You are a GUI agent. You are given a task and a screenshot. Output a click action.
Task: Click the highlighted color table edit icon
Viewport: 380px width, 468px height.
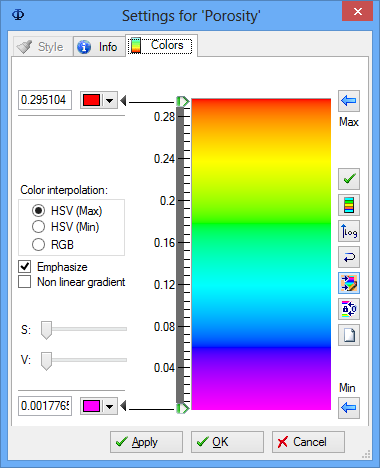[x=349, y=283]
